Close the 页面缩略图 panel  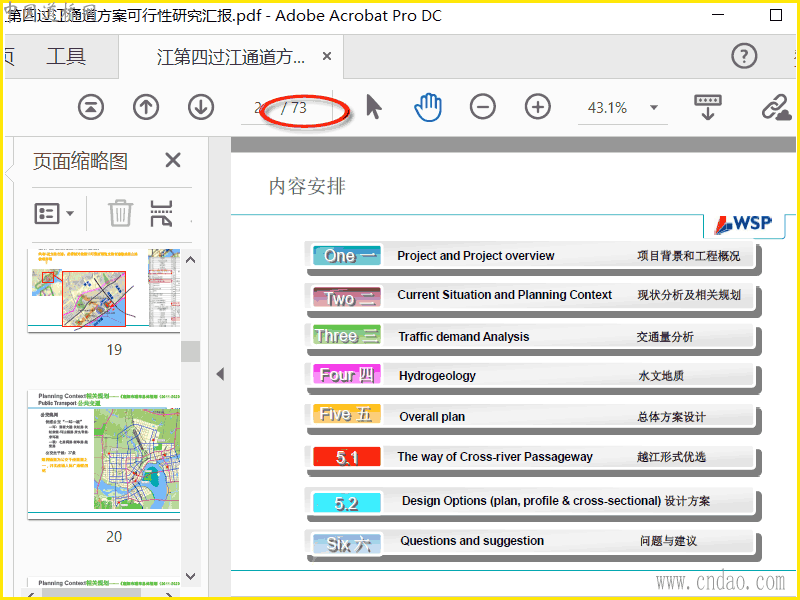[x=173, y=160]
